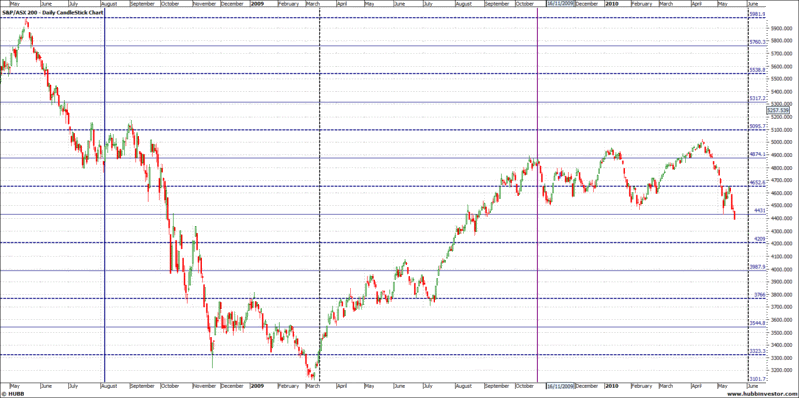Click the 2010 year label on bottom axis

[x=611, y=386]
